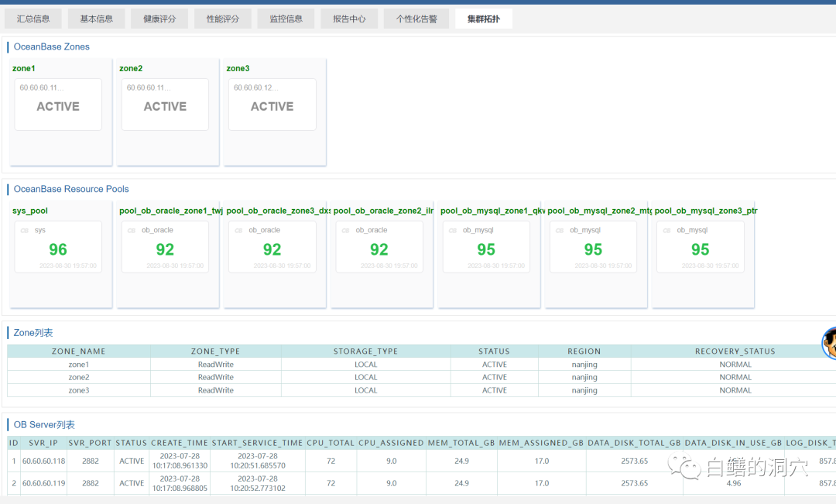
Task: Select server IP 60.60.60.118
Action: click(x=43, y=461)
